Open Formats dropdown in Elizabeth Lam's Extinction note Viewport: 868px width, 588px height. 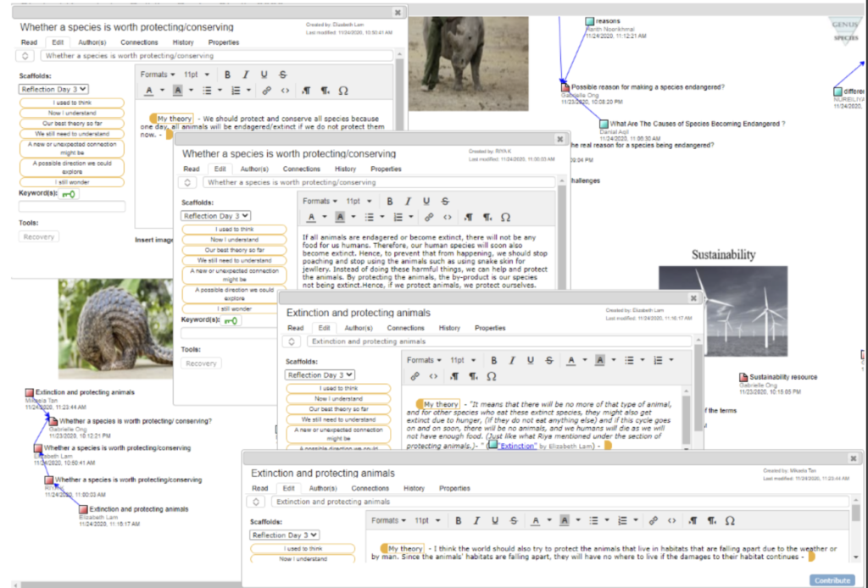pos(424,360)
